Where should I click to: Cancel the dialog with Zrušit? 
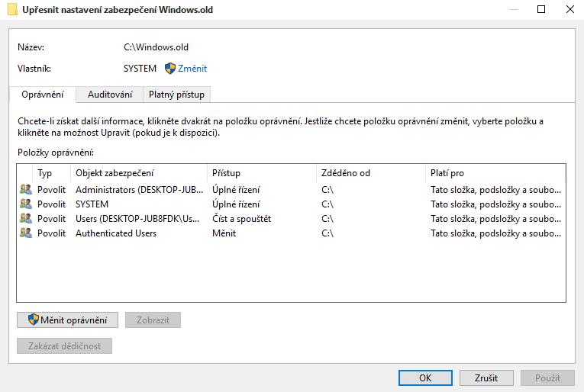click(486, 378)
